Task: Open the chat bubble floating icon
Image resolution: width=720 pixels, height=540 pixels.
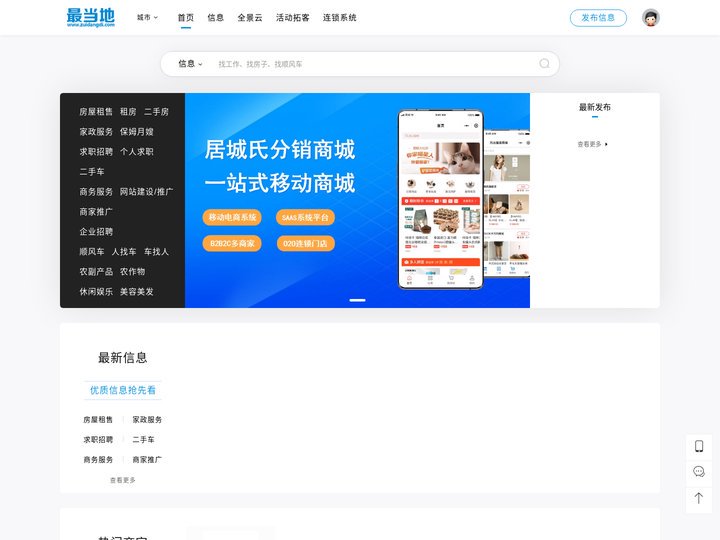Action: (x=698, y=472)
